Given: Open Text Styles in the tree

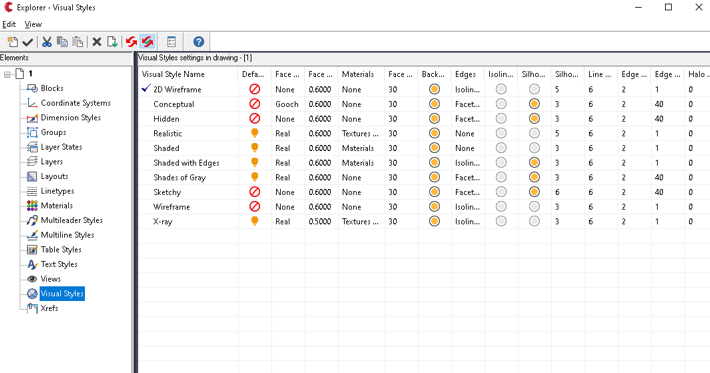Looking at the screenshot, I should [59, 264].
